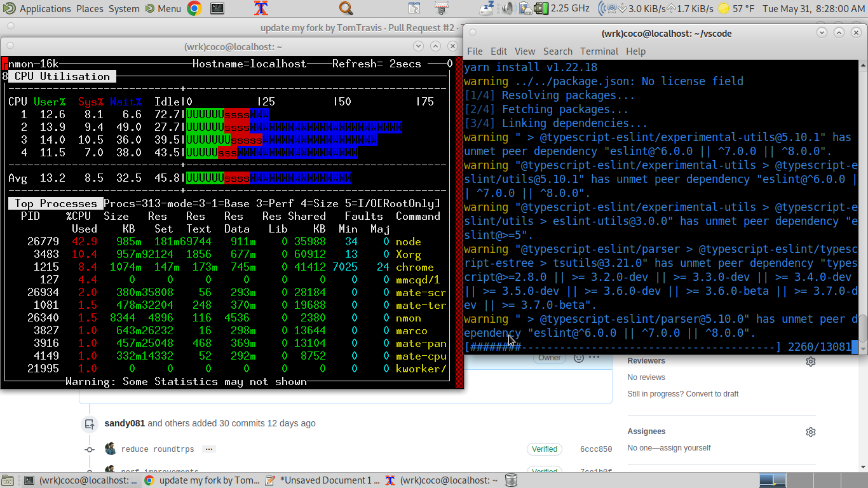Select the Unsaved Document 1 taskbar entry
Screen dimensions: 868x488
coord(325,480)
